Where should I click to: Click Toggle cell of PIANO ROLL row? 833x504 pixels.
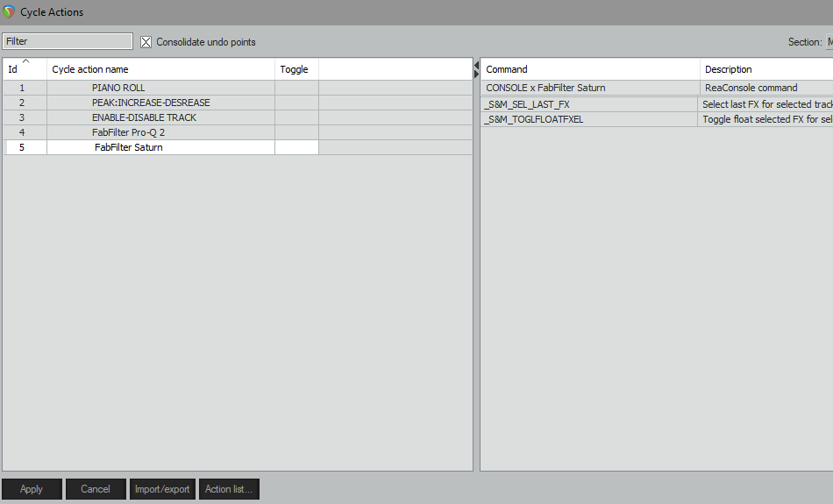tap(296, 88)
